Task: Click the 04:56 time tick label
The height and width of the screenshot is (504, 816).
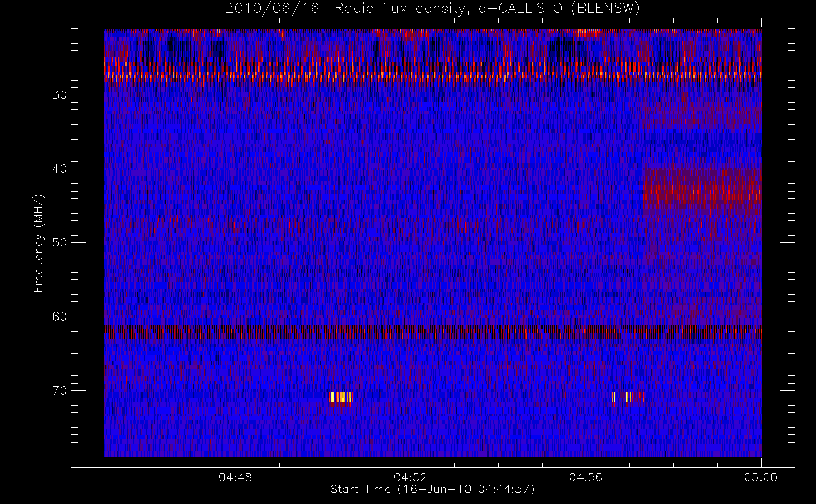Action: (586, 477)
